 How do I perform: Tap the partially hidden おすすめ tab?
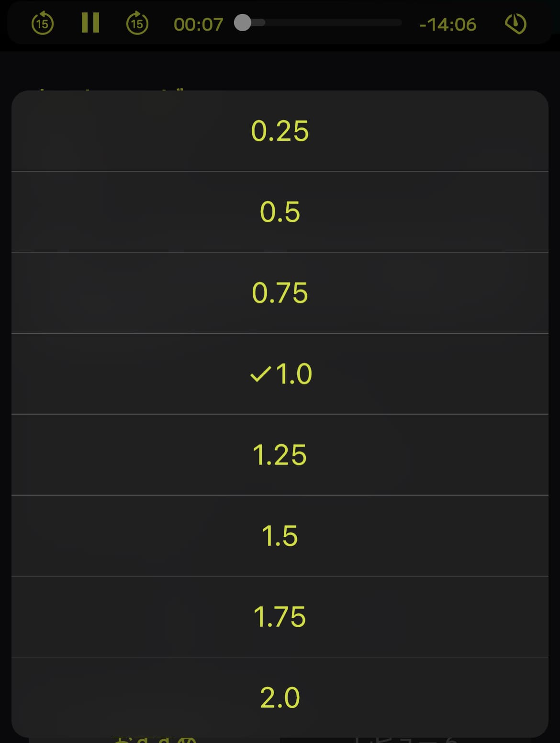[x=155, y=740]
